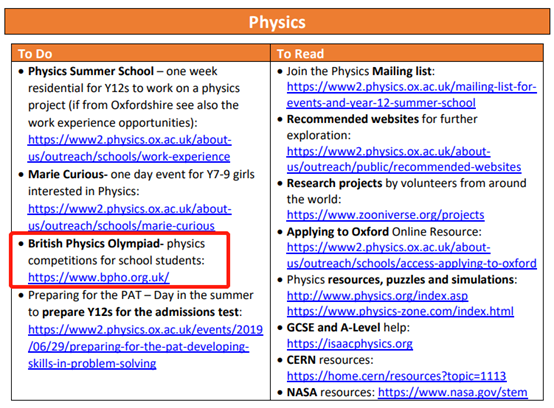Open the nasa.gov/stem link
The height and width of the screenshot is (408, 554).
[453, 392]
